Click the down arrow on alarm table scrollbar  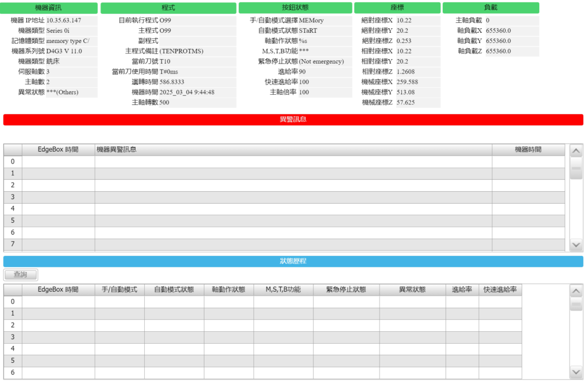point(576,245)
